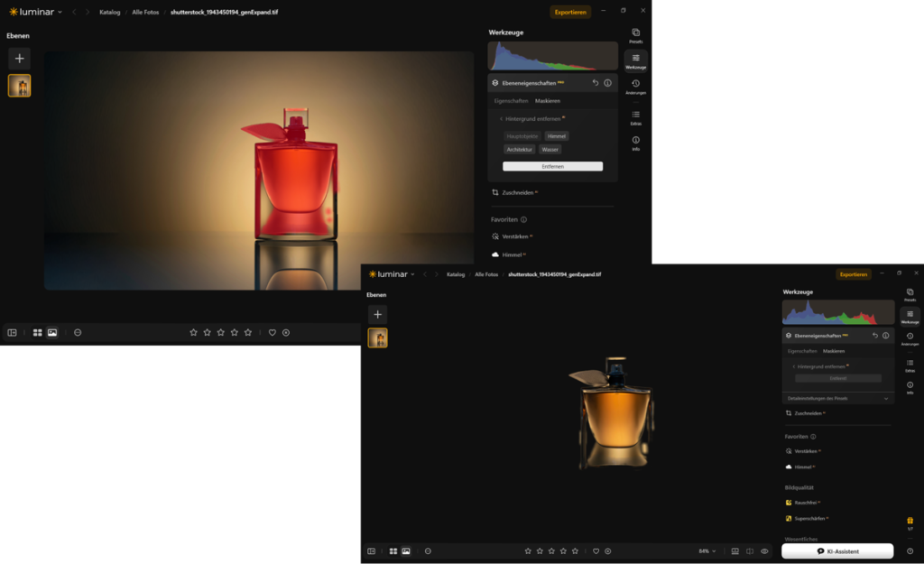Viewport: 924px width, 564px height.
Task: Toggle the Architektur mask chip in the back window
Action: 519,150
